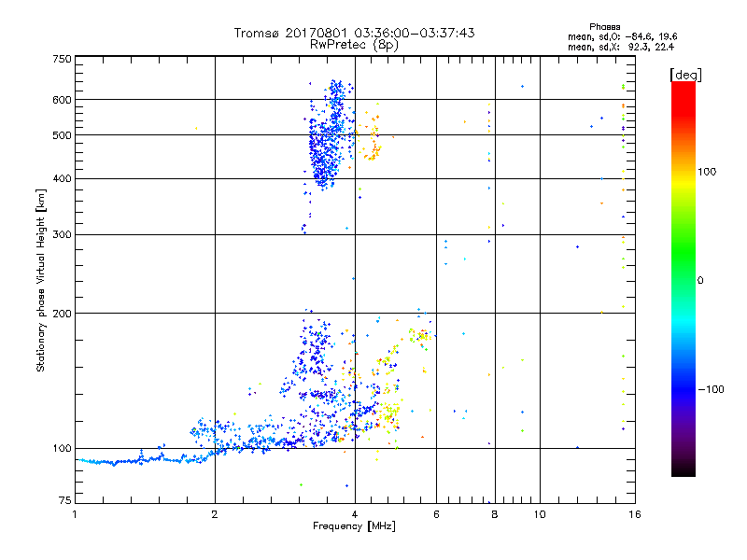The width and height of the screenshot is (747, 560).
Task: Click the x-axis '6' tick label
Action: (x=436, y=514)
